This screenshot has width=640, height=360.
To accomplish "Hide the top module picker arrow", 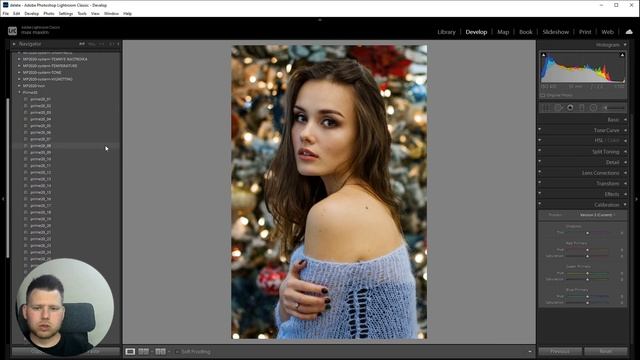I will tap(320, 20).
